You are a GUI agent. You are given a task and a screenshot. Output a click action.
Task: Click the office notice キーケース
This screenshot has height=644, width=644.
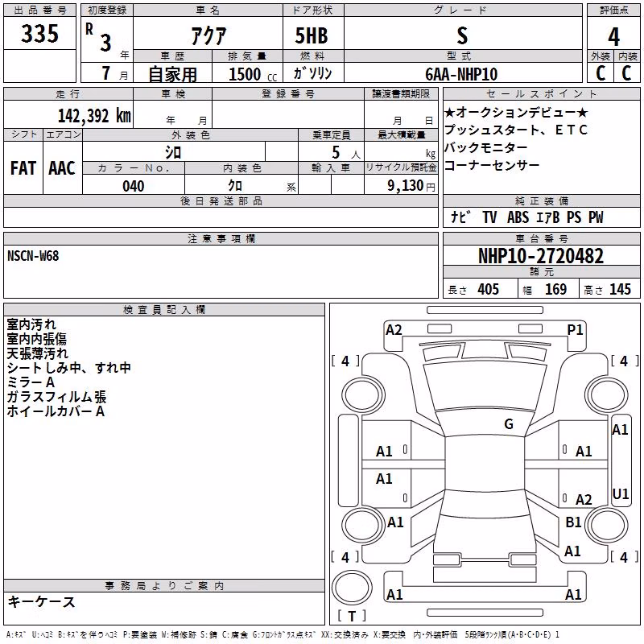pyautogui.click(x=42, y=601)
